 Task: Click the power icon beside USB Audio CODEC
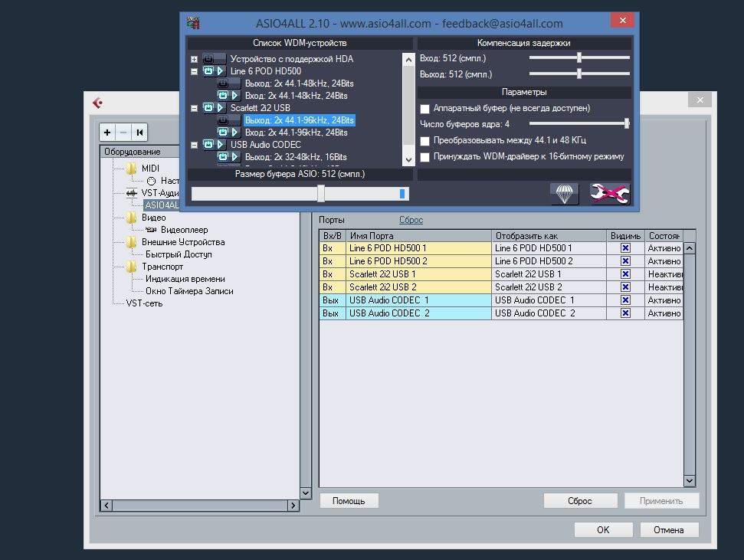208,145
